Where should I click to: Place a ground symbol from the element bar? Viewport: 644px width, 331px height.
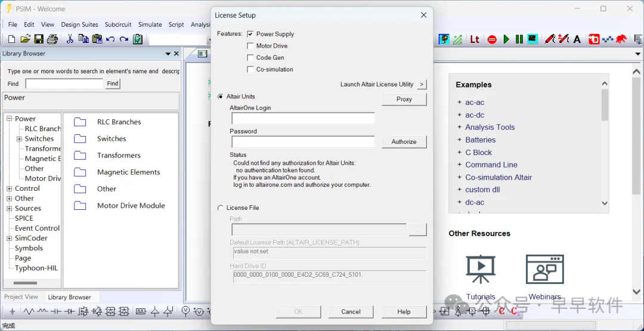pyautogui.click(x=13, y=312)
